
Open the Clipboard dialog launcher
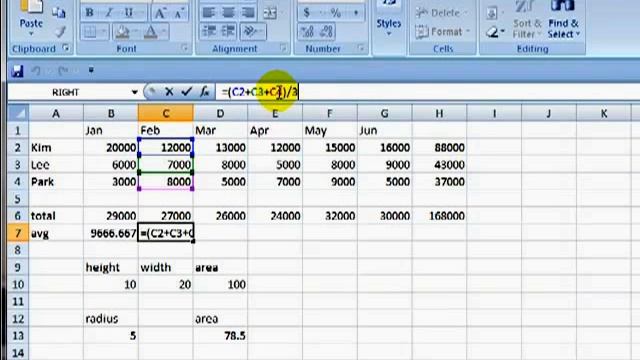tap(66, 48)
